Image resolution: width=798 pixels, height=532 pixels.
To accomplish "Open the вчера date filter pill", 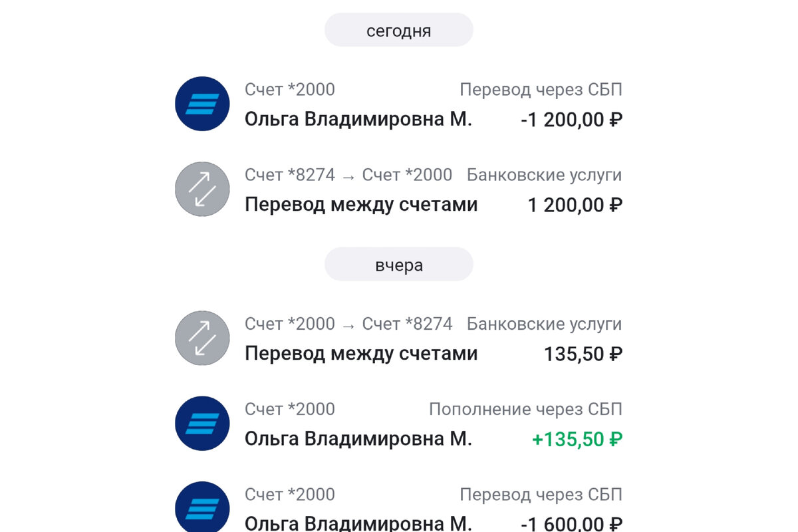I will (x=398, y=264).
